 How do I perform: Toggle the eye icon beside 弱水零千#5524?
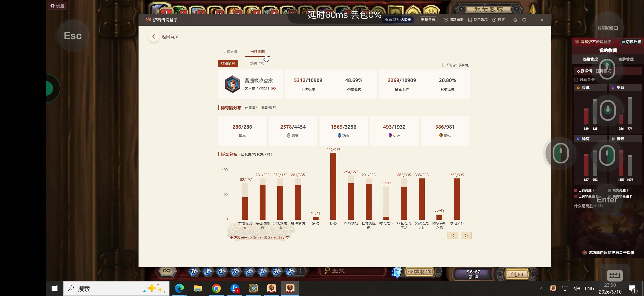(x=273, y=88)
